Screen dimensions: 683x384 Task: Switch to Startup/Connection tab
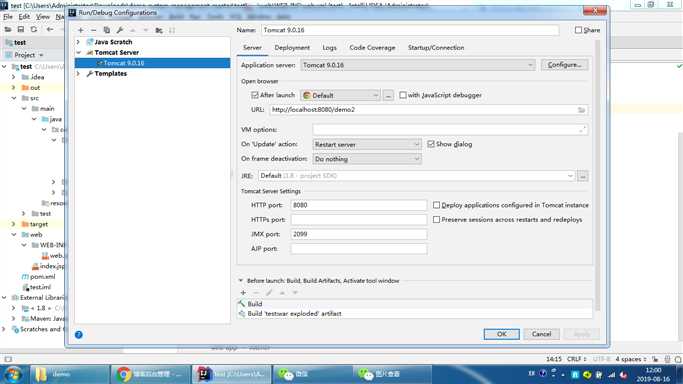tap(436, 47)
